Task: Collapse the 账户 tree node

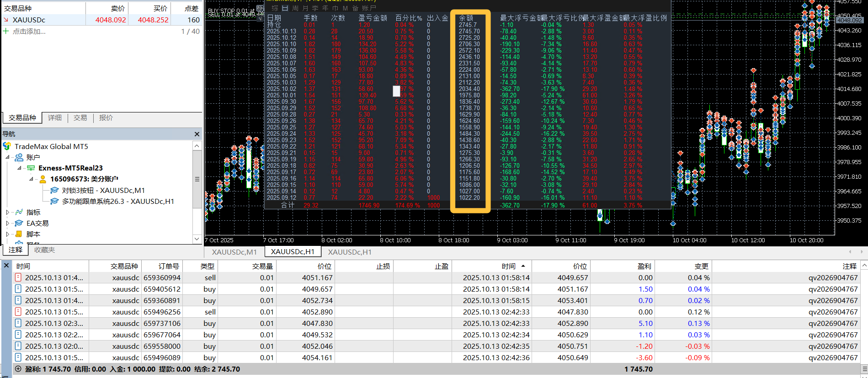Action: (8, 157)
